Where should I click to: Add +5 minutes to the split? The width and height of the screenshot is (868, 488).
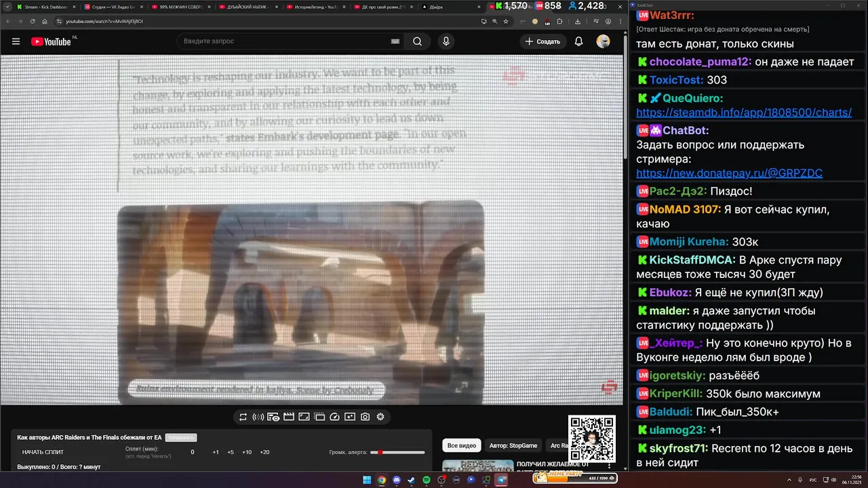(x=231, y=452)
